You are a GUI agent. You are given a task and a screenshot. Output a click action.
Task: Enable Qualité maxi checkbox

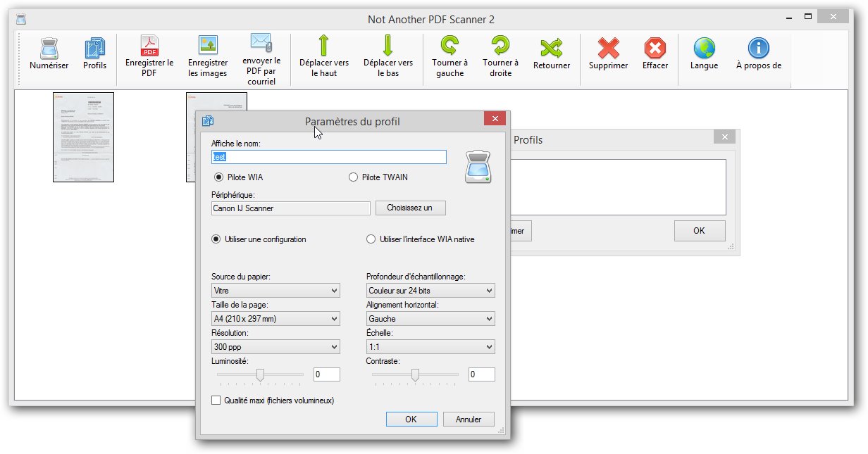[x=216, y=401]
